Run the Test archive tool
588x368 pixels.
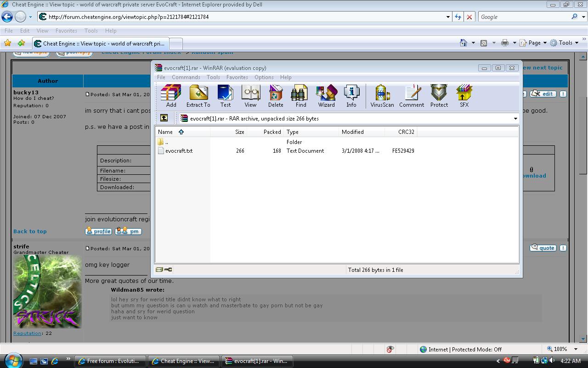(225, 96)
